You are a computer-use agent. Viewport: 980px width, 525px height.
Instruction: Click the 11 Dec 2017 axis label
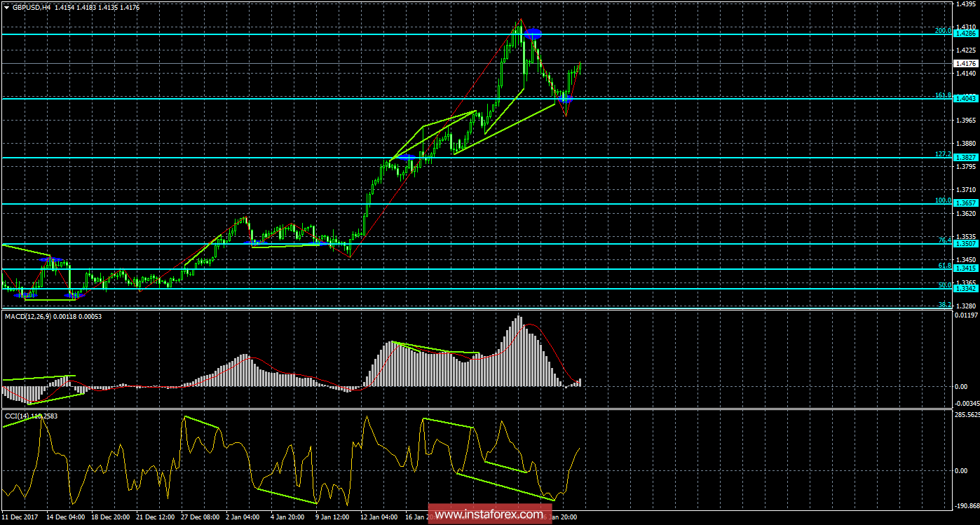click(x=21, y=517)
